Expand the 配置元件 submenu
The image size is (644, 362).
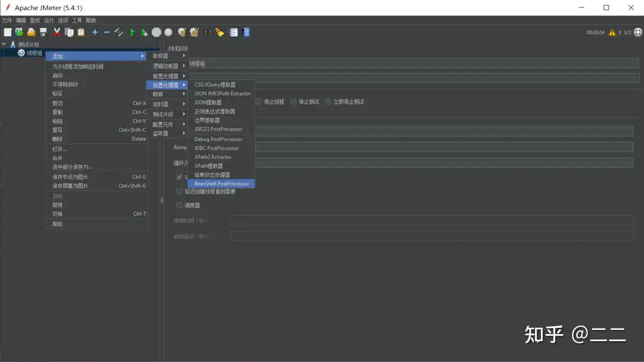point(167,124)
